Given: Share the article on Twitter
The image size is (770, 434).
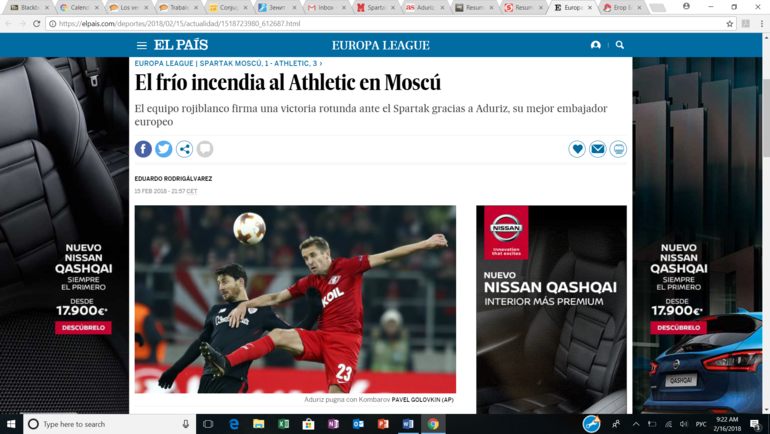Looking at the screenshot, I should (x=164, y=149).
